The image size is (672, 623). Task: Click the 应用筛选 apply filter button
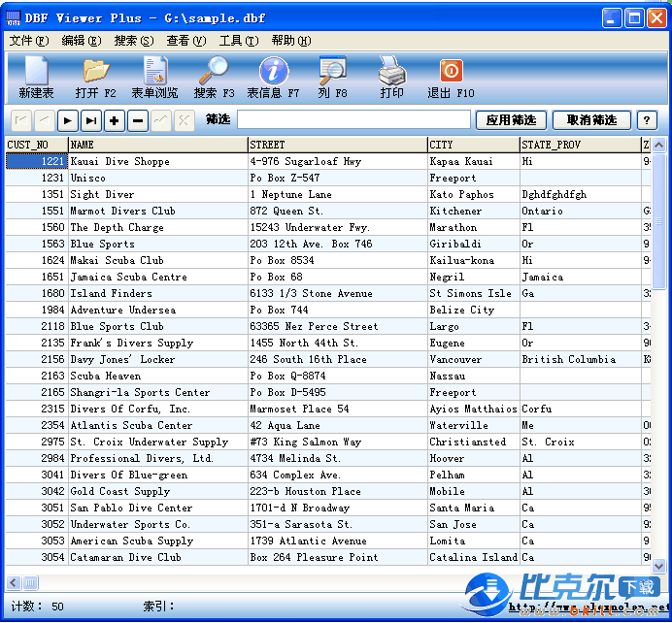point(512,120)
